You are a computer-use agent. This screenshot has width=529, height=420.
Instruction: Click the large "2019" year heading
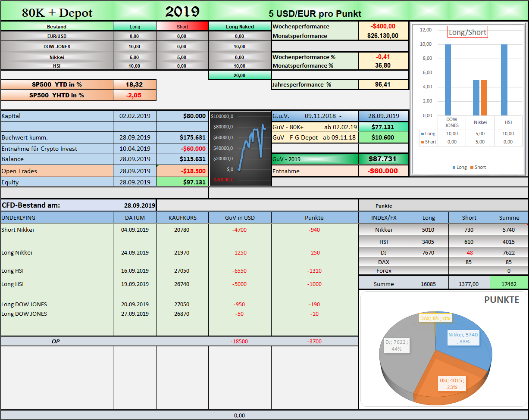[182, 12]
